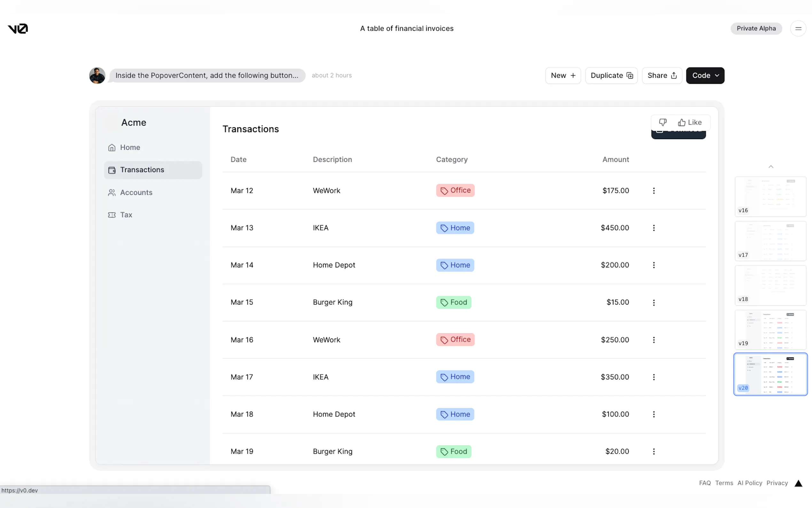Click the v0 logo icon
The image size is (812, 508).
coord(18,28)
